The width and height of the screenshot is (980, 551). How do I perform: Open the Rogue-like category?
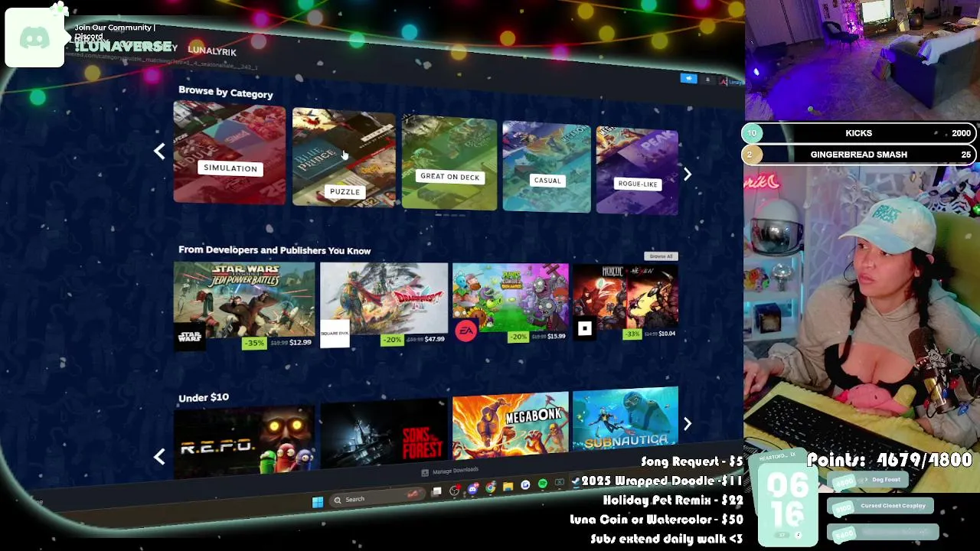[637, 171]
